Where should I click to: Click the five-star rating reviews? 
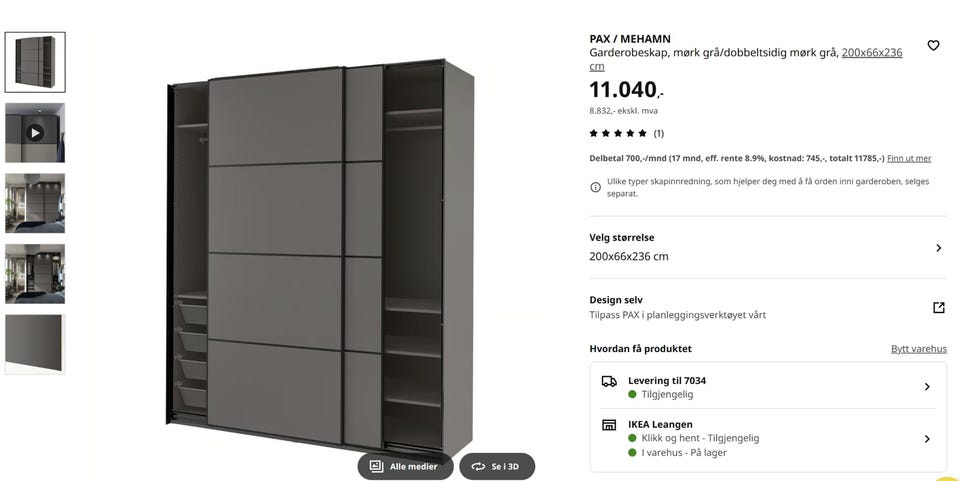[x=626, y=133]
